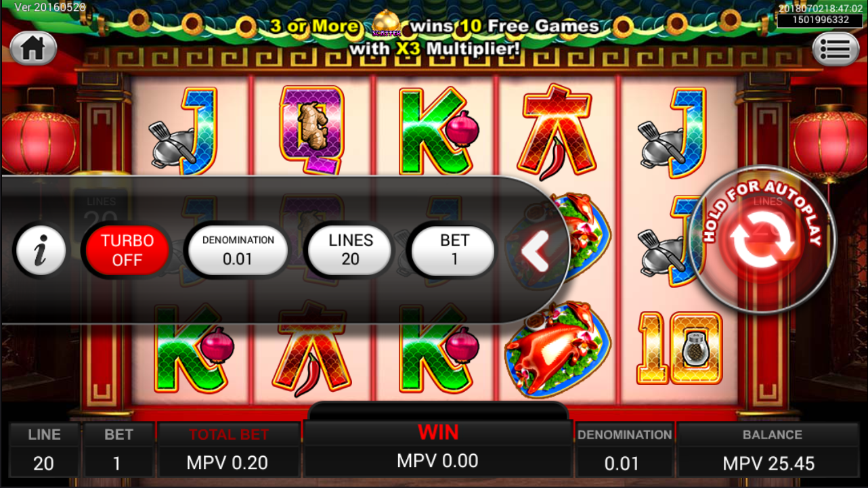Open the Denomination 0.01 selector
The image size is (868, 490).
[x=238, y=250]
